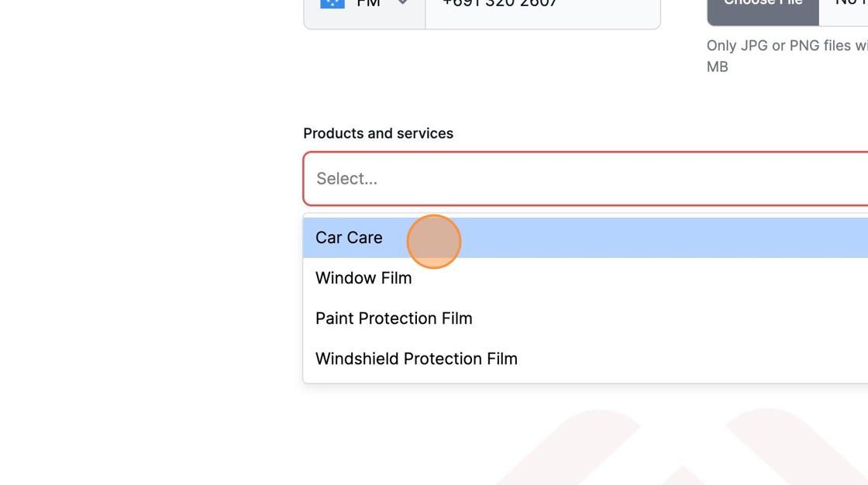Select the FM country code label
This screenshot has height=485, width=868.
[x=368, y=3]
